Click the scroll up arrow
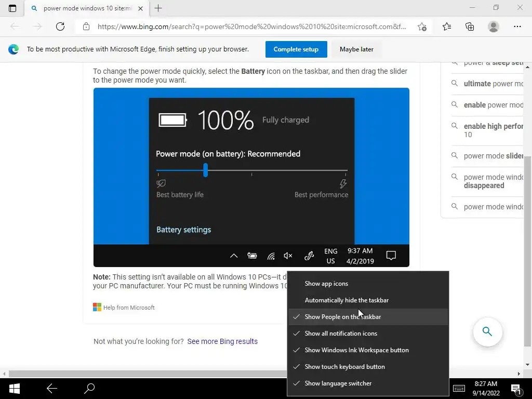The image size is (532, 399). pos(527,67)
